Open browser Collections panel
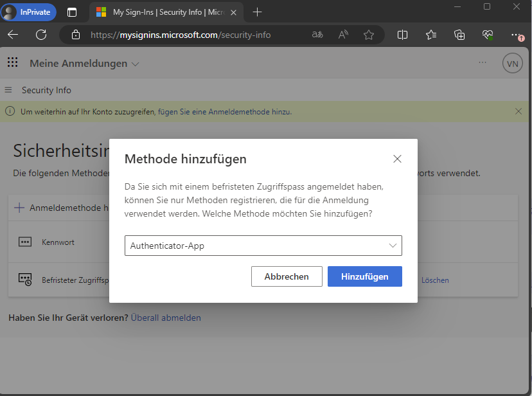532x396 pixels. 459,35
